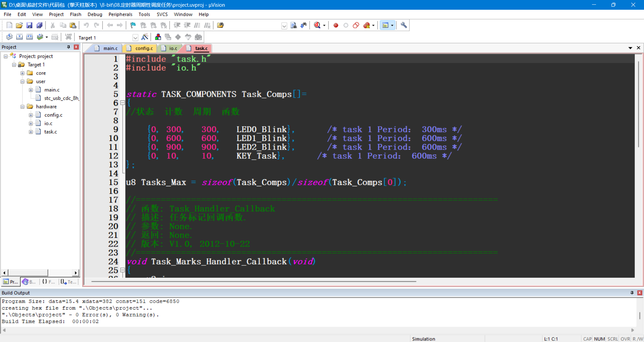Open the SVCS menu
This screenshot has width=644, height=342.
pyautogui.click(x=162, y=14)
